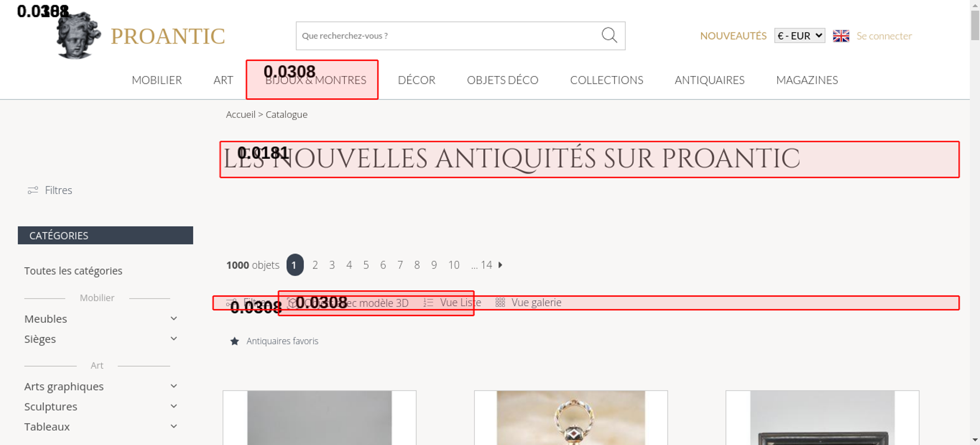This screenshot has height=445, width=980.
Task: Filter objects with 3D model
Action: click(349, 303)
